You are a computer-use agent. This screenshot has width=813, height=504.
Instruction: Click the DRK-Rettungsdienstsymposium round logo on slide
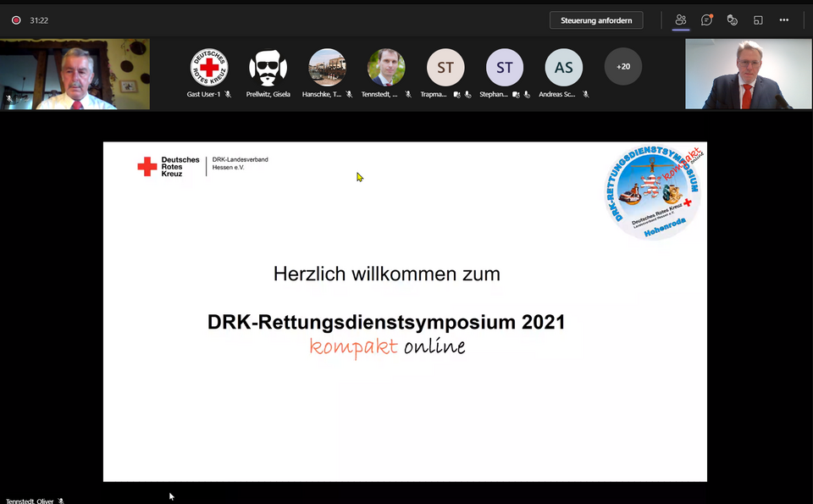tap(654, 193)
